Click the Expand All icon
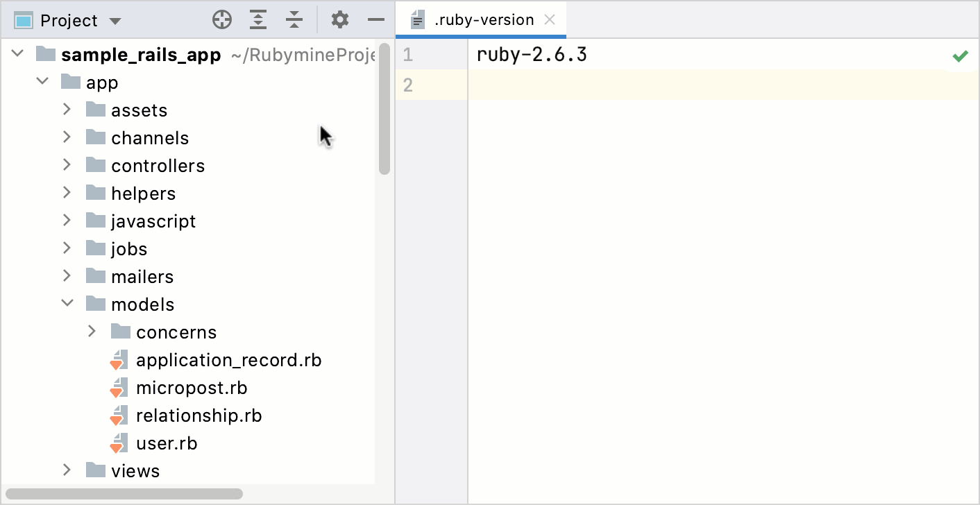This screenshot has width=980, height=505. pos(258,19)
